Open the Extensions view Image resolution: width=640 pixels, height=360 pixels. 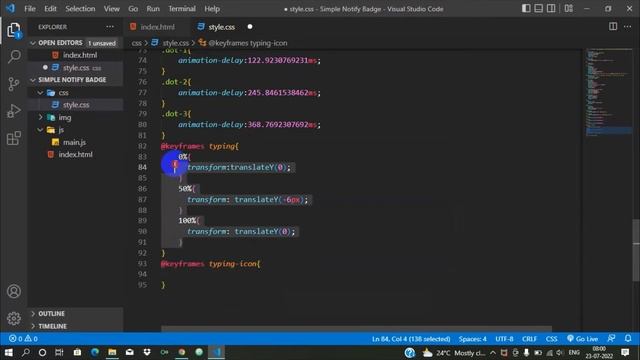(14, 138)
